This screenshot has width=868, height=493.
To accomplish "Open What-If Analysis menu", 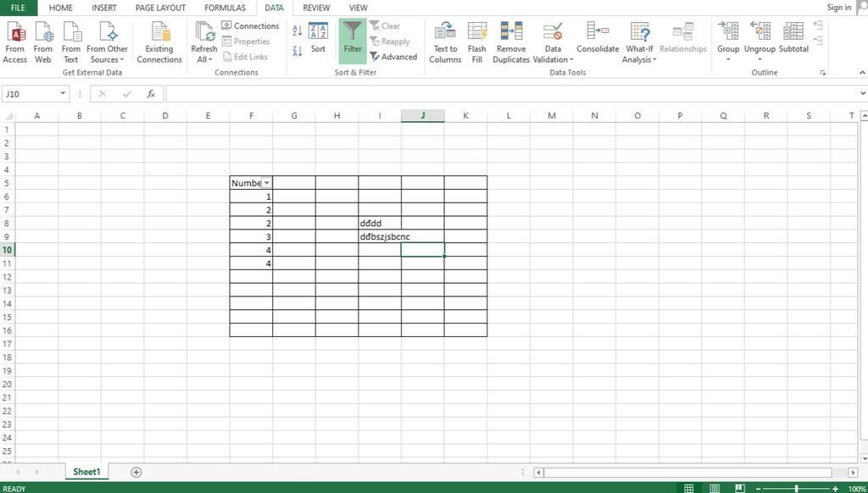I will point(639,43).
